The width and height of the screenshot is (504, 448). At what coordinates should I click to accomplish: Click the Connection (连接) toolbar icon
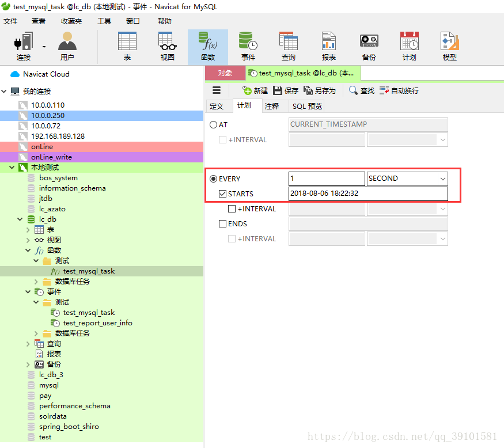tap(24, 46)
